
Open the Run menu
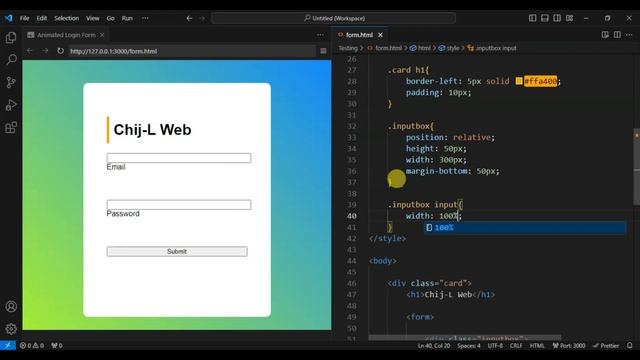[x=127, y=18]
